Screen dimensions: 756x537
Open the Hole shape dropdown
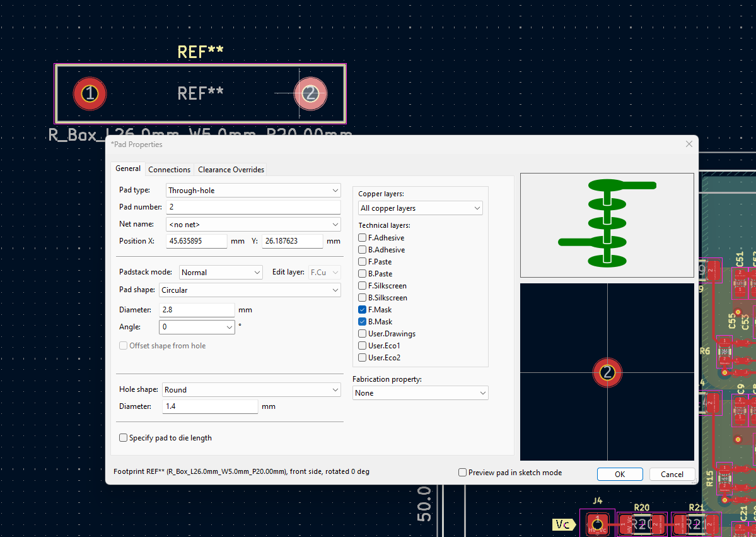click(x=251, y=389)
